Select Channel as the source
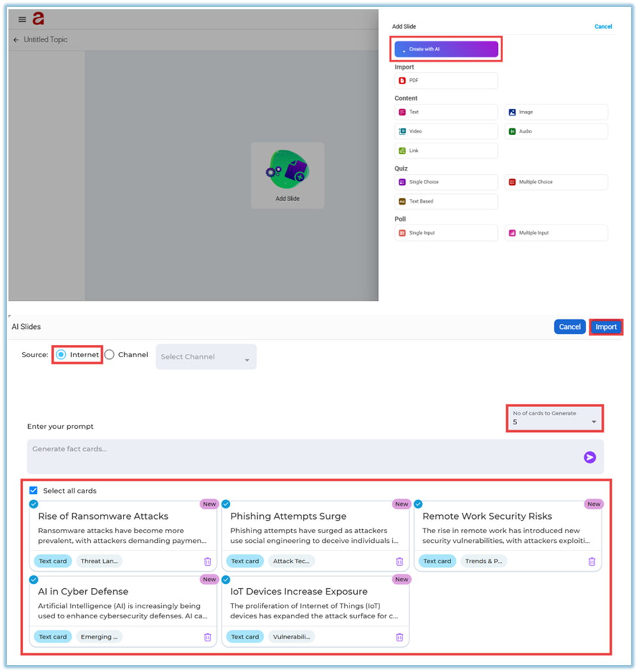The image size is (638, 672). 110,355
